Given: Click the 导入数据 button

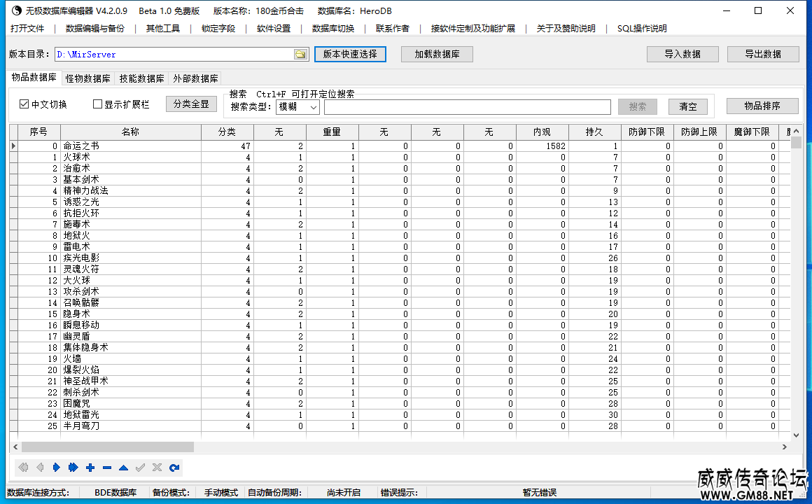Looking at the screenshot, I should 682,54.
